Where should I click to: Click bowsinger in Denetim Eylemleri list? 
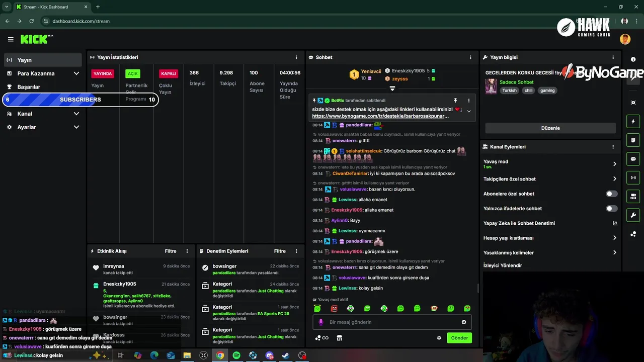point(224,266)
